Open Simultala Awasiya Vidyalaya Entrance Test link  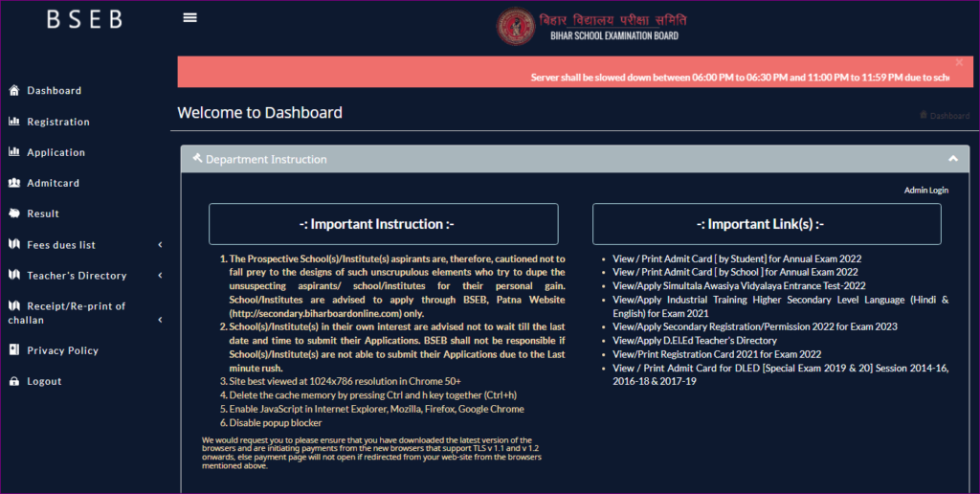739,285
